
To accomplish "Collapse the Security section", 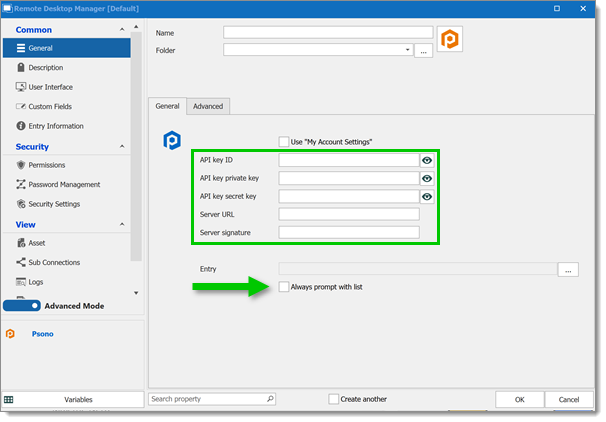I will pyautogui.click(x=122, y=146).
